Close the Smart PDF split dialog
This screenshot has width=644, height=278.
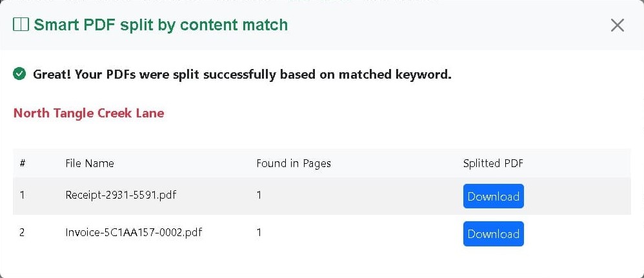(618, 25)
